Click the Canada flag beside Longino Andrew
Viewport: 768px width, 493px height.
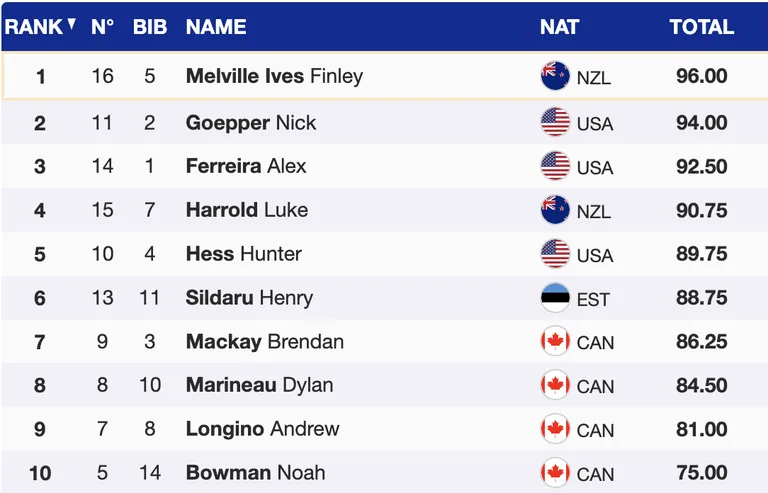[x=555, y=429]
